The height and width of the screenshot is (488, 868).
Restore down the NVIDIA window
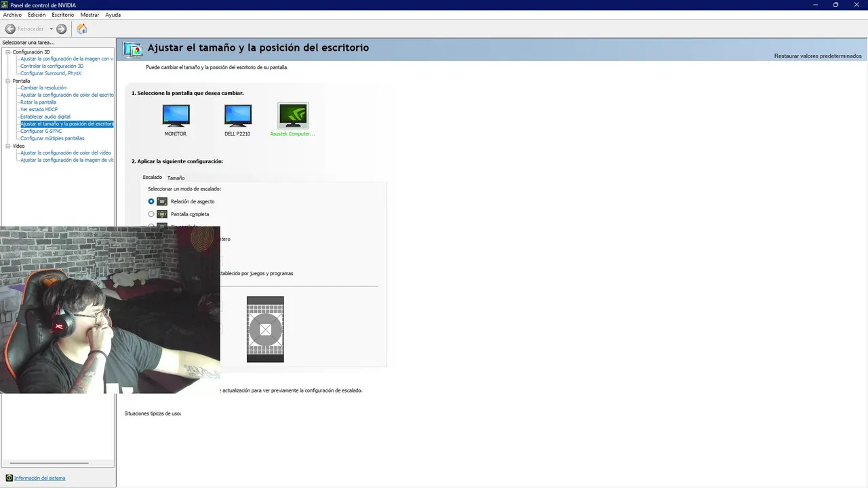835,5
